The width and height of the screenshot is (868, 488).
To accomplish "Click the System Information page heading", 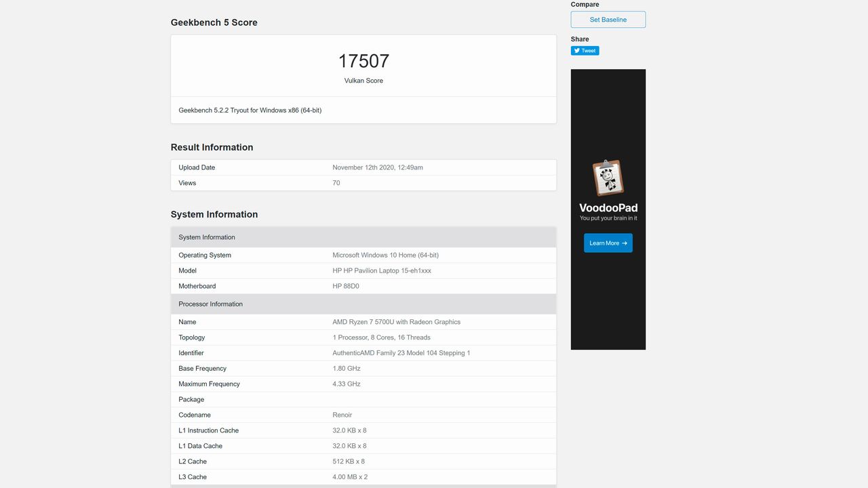I will pos(214,214).
